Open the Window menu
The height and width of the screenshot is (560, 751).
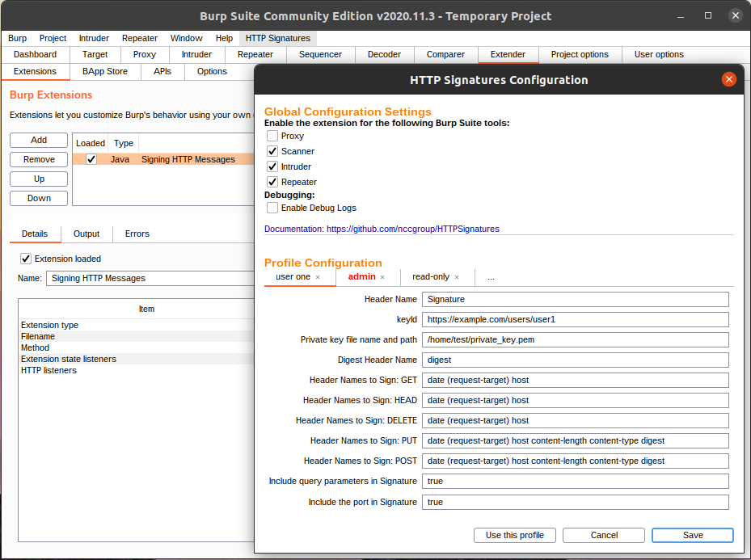[186, 38]
